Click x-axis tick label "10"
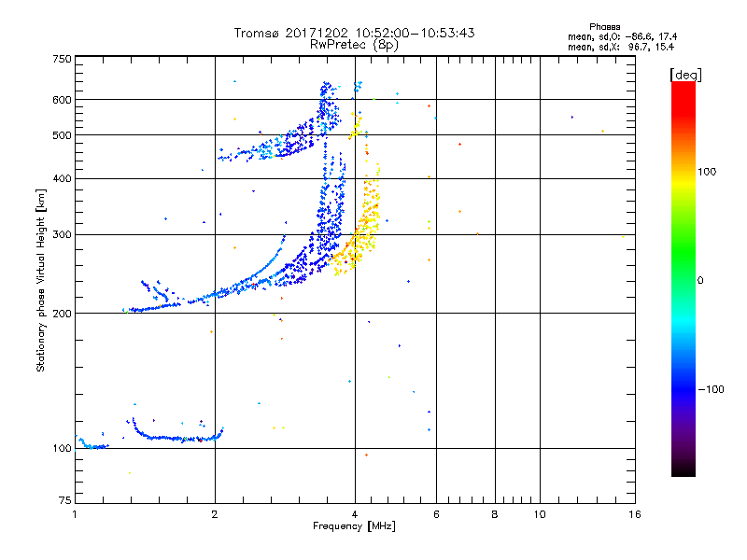Viewport: 747px width, 560px height. [540, 514]
